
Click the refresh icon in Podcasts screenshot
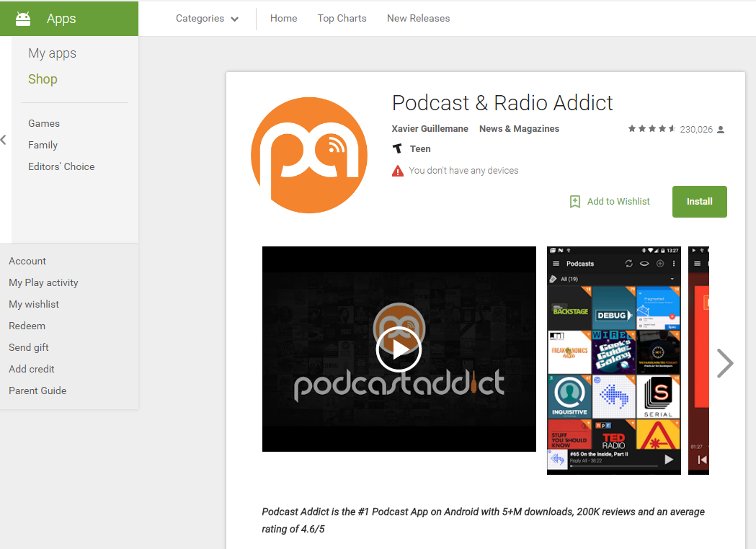628,264
